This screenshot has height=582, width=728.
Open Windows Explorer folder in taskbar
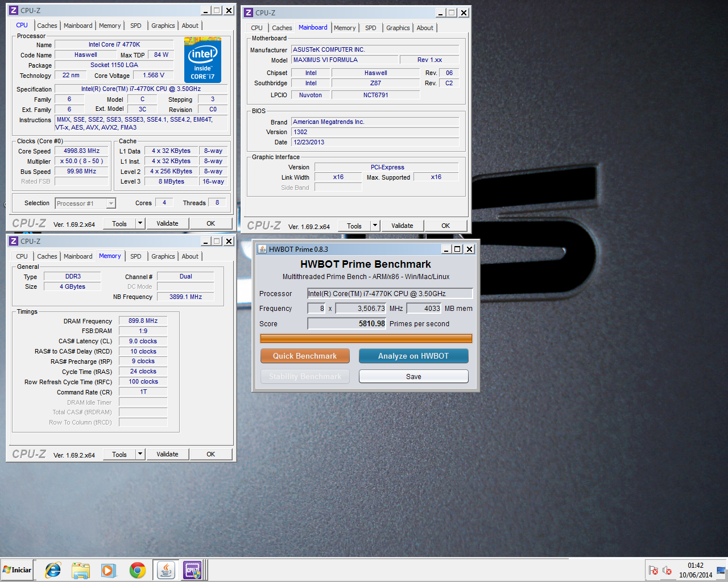click(81, 570)
